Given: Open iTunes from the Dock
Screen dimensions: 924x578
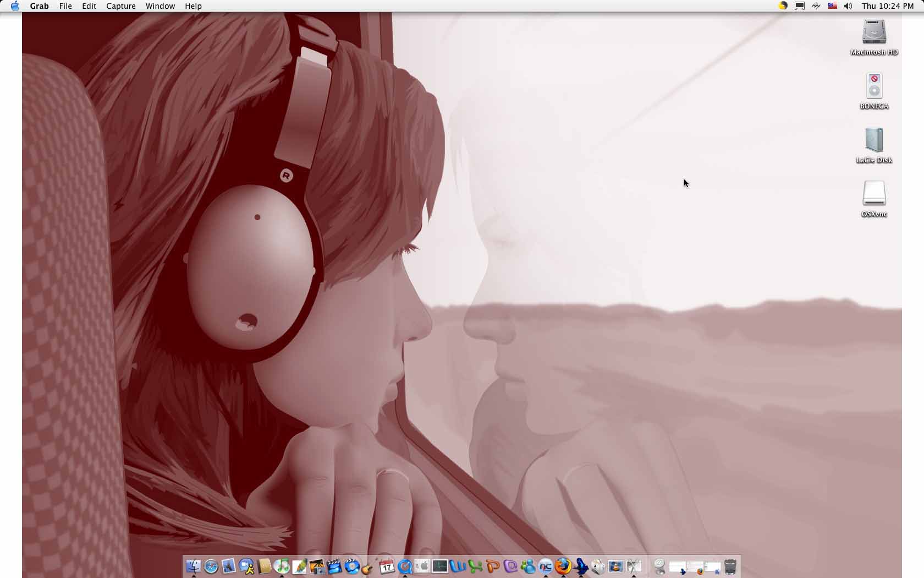Looking at the screenshot, I should (x=282, y=566).
